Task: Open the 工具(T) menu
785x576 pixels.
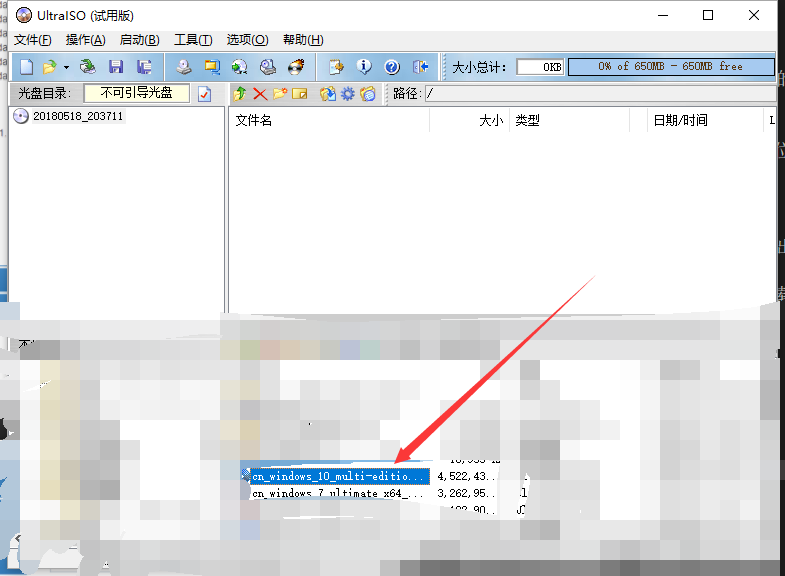Action: [192, 40]
